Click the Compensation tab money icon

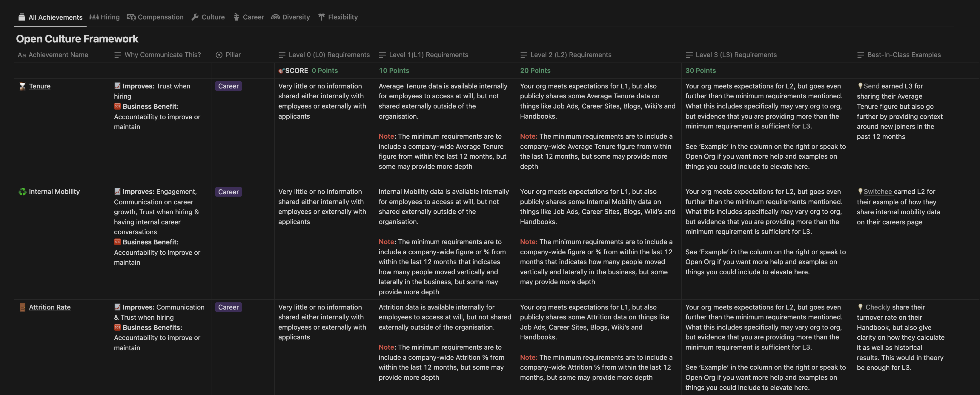click(x=131, y=17)
